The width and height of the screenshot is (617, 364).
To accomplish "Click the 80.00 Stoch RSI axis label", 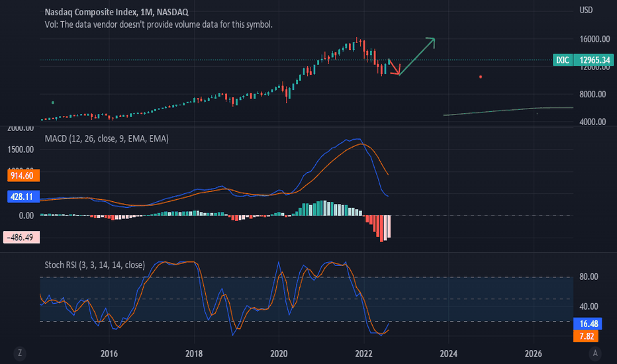I will [589, 277].
